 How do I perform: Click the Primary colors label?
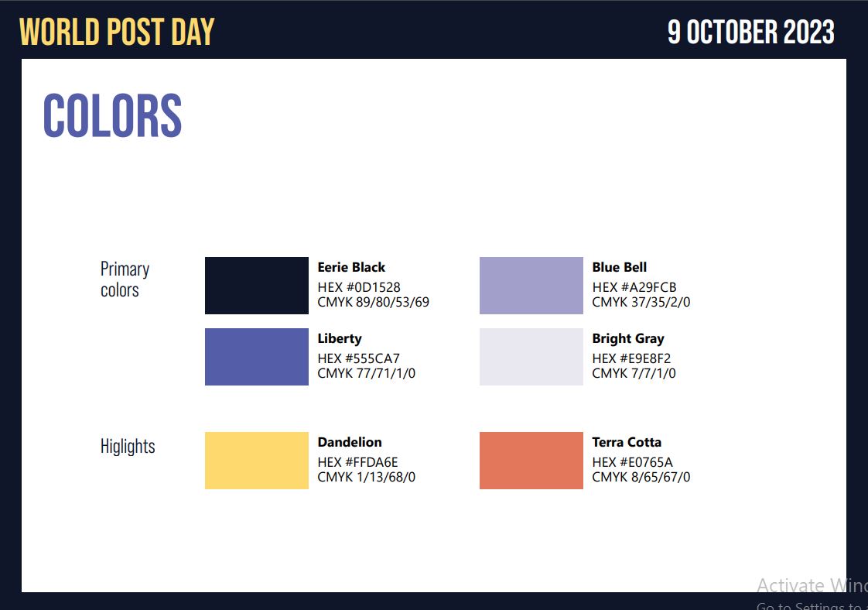point(125,279)
